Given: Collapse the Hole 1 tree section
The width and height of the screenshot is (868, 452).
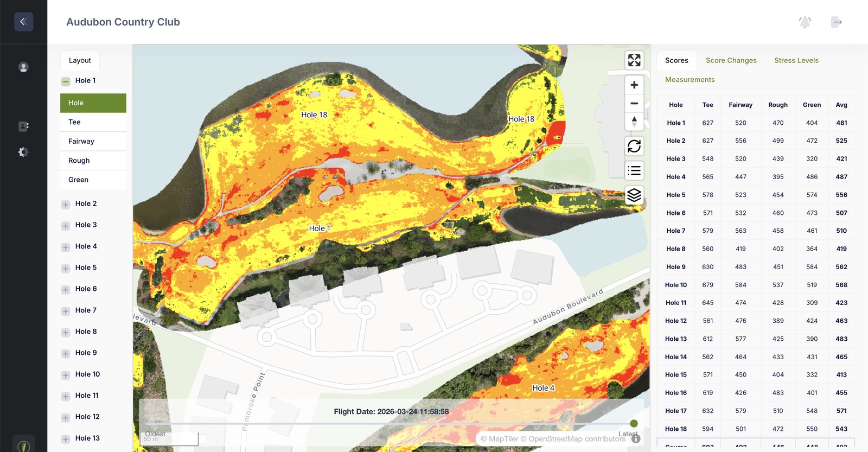Looking at the screenshot, I should pyautogui.click(x=66, y=81).
